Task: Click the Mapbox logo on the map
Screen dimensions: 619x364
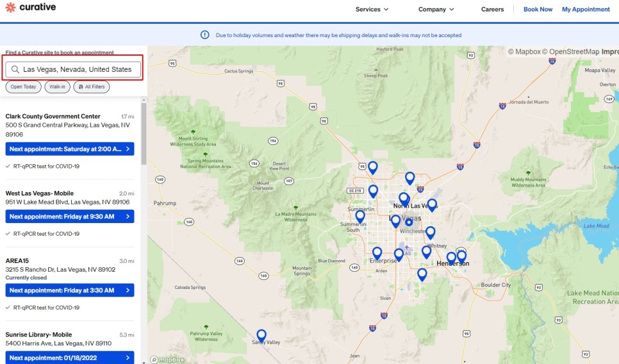Action: pyautogui.click(x=167, y=360)
